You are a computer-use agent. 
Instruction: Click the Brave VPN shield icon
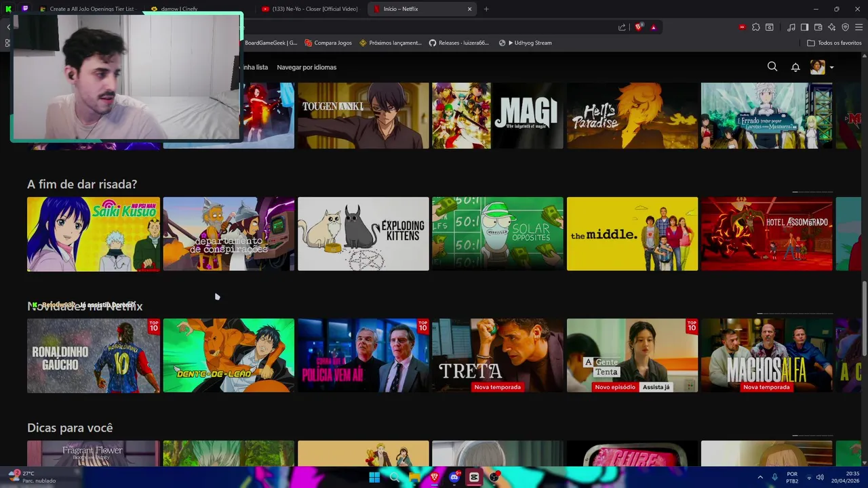[845, 27]
